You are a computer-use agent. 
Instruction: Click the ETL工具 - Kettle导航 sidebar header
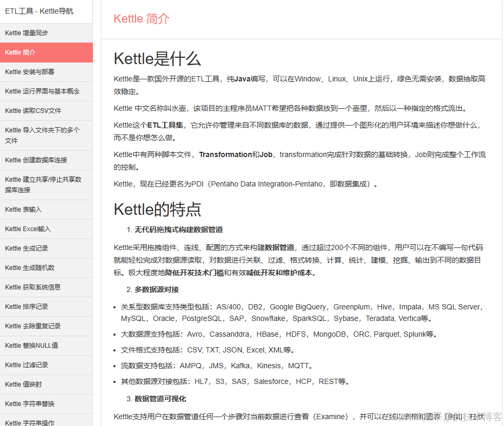pyautogui.click(x=39, y=11)
